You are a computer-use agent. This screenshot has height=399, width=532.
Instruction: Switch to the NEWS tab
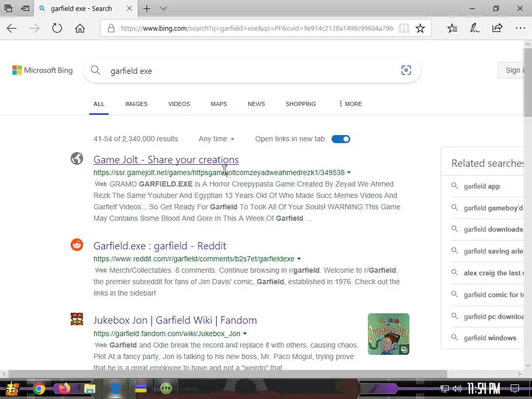[256, 104]
